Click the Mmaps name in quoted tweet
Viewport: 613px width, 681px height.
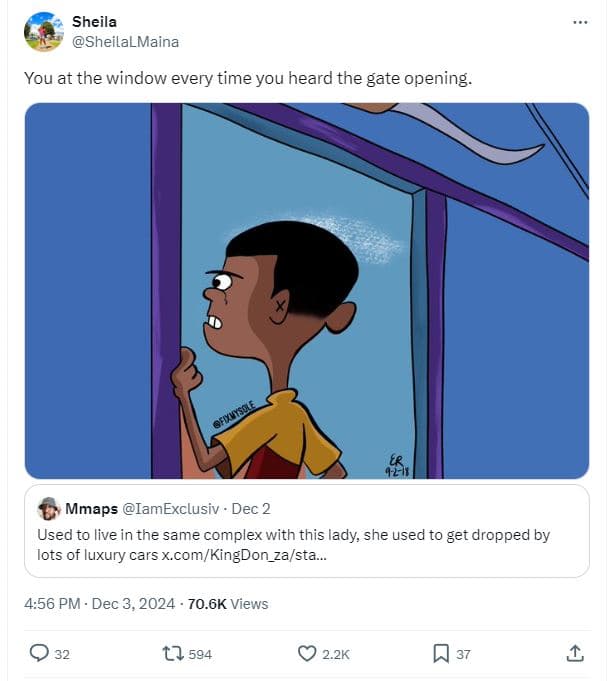tap(92, 508)
